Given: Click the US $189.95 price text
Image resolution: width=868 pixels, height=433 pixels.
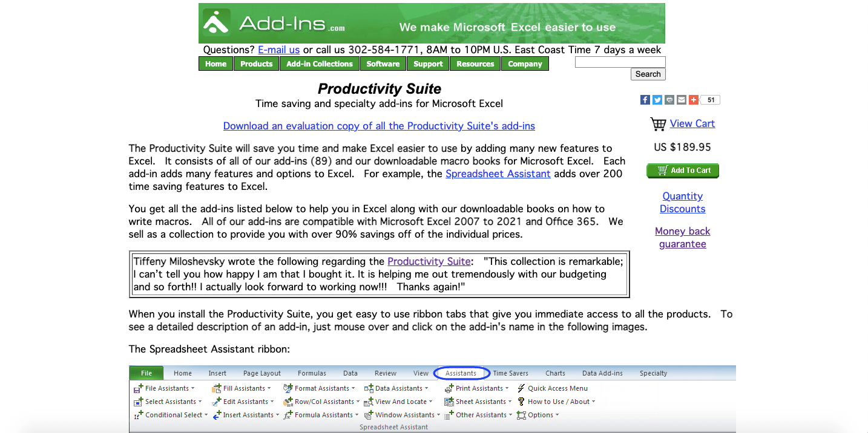Looking at the screenshot, I should (x=682, y=147).
